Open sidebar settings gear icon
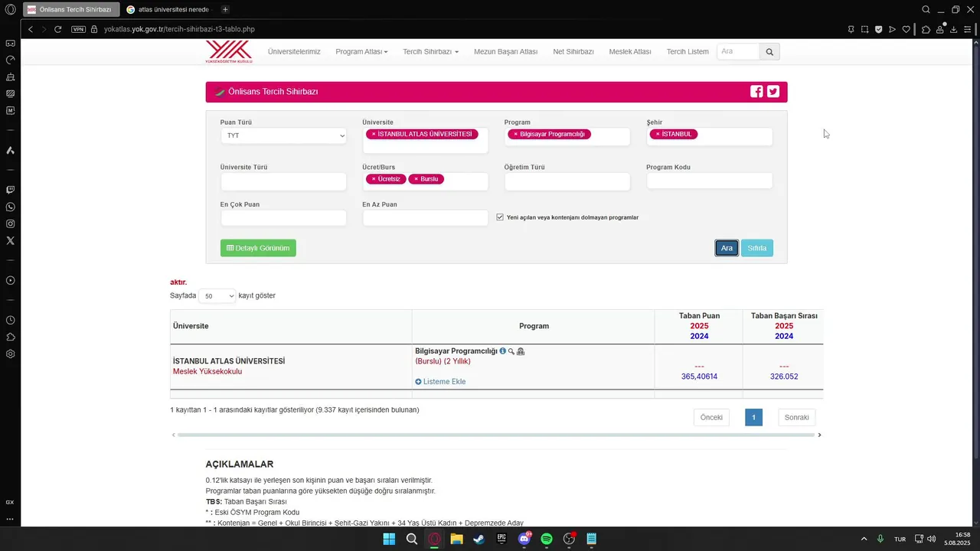This screenshot has width=980, height=551. point(10,354)
